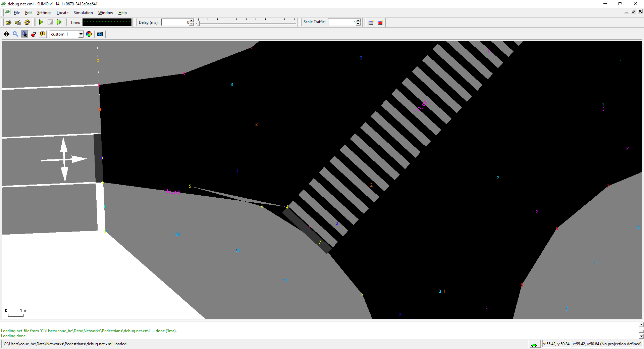The height and width of the screenshot is (349, 644).
Task: Open the Locate menu
Action: point(62,12)
